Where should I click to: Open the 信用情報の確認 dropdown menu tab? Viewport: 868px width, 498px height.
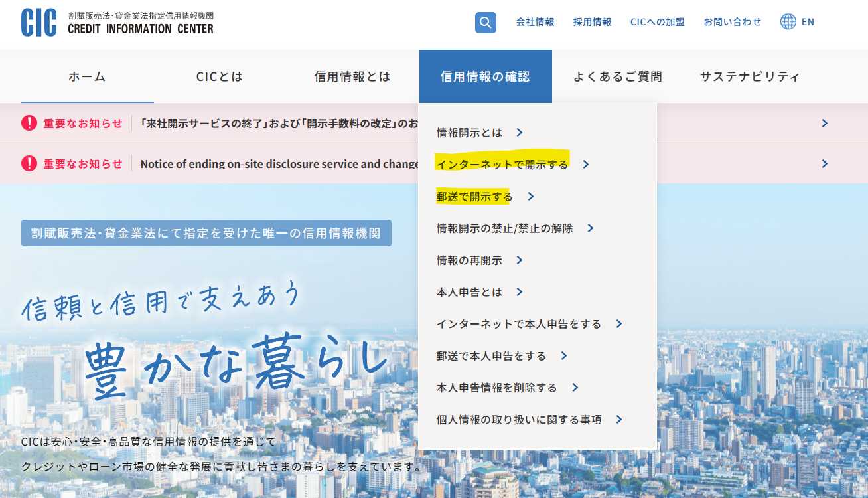click(485, 76)
